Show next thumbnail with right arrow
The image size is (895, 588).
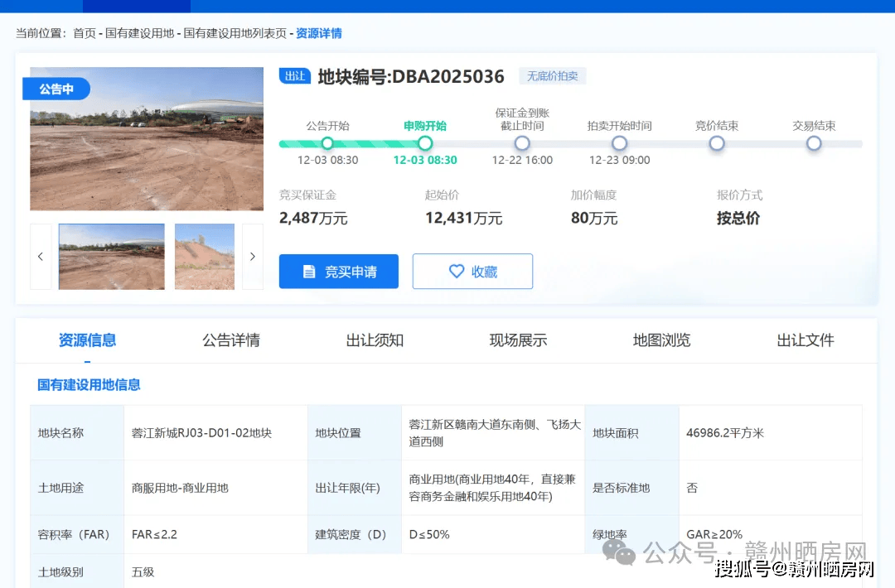(x=253, y=257)
